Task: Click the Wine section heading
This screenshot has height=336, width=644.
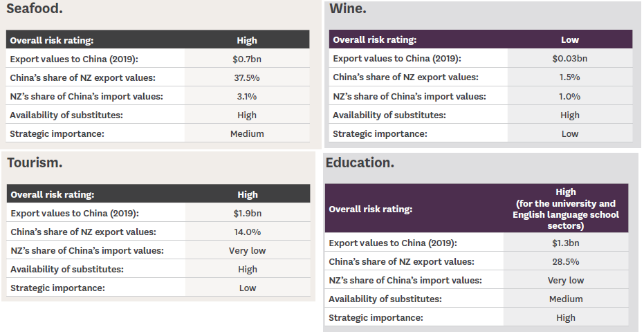Action: (x=348, y=9)
